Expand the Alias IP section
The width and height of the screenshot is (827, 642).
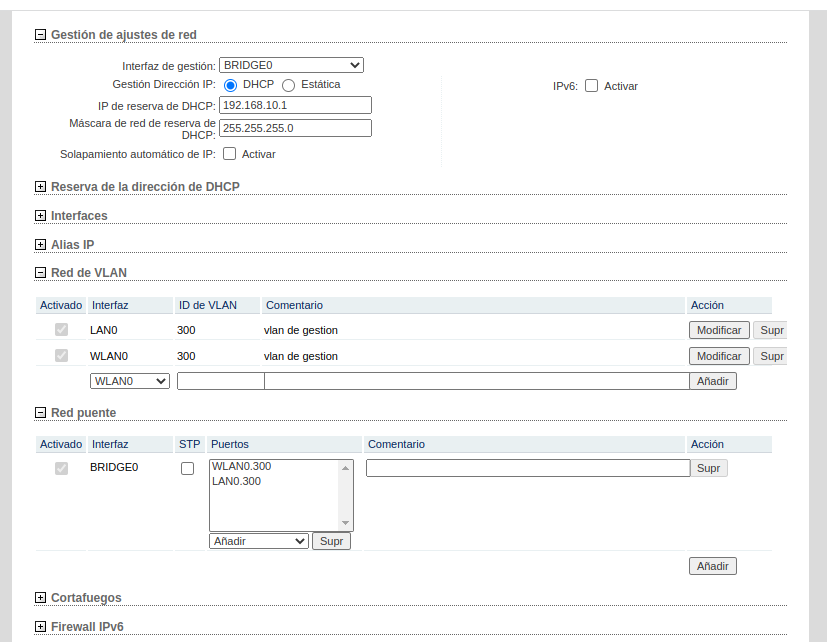40,245
